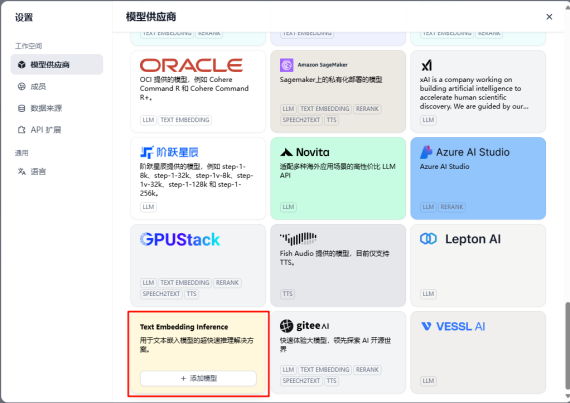Click the members icon beside 成员

click(x=22, y=86)
